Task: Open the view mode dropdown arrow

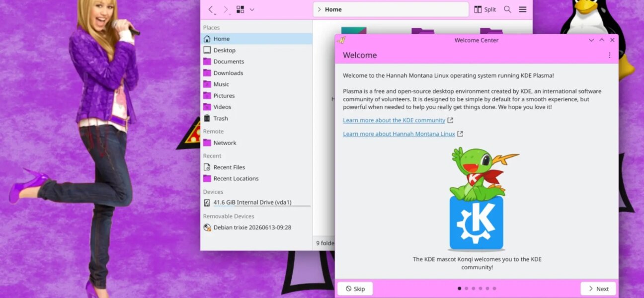Action: click(x=252, y=9)
